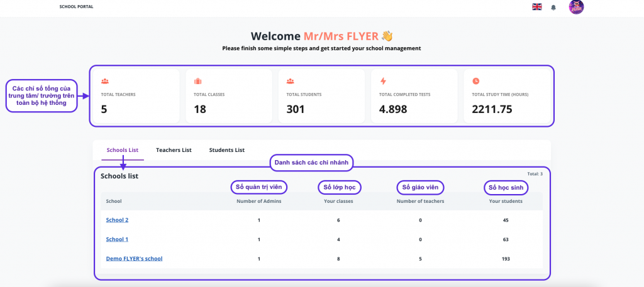This screenshot has height=287, width=644.
Task: Click the Your students column header
Action: click(506, 201)
